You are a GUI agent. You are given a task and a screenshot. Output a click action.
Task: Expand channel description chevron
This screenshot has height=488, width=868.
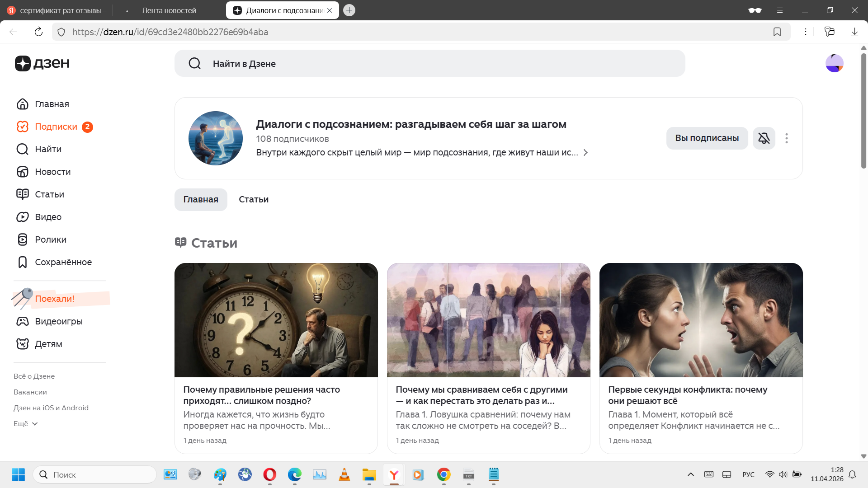point(585,153)
